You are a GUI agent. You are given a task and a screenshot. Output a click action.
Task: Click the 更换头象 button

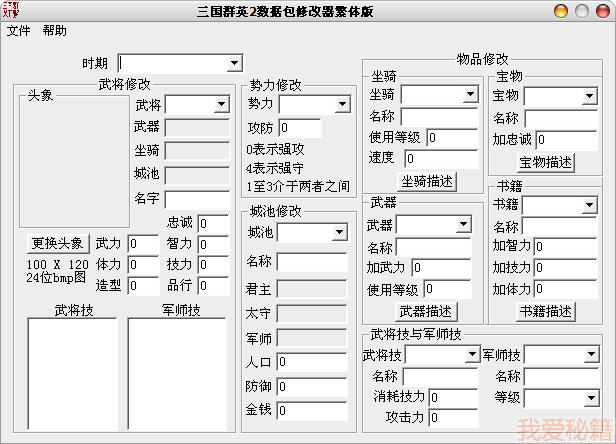pos(58,243)
